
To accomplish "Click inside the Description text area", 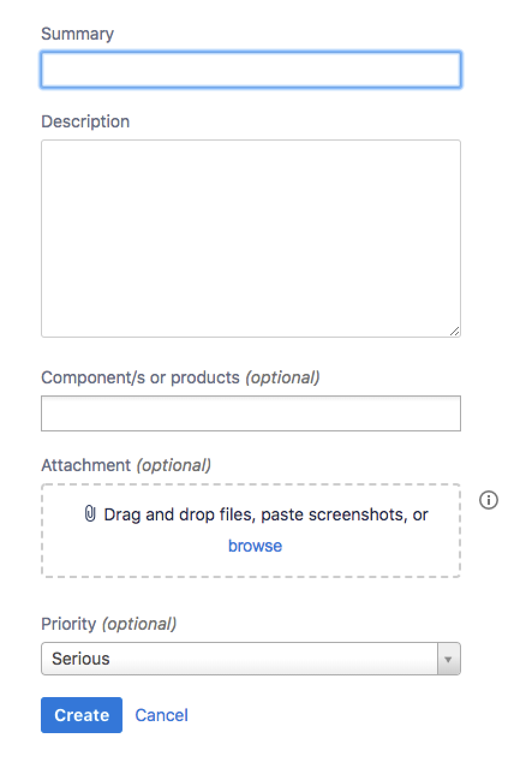I will (x=251, y=239).
